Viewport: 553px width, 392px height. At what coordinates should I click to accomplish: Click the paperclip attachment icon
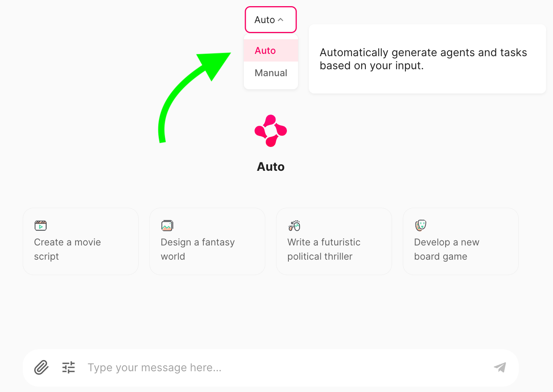pos(41,367)
